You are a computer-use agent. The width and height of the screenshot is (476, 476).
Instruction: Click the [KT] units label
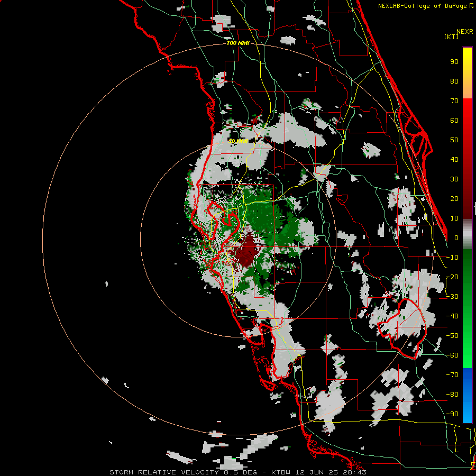pos(452,36)
